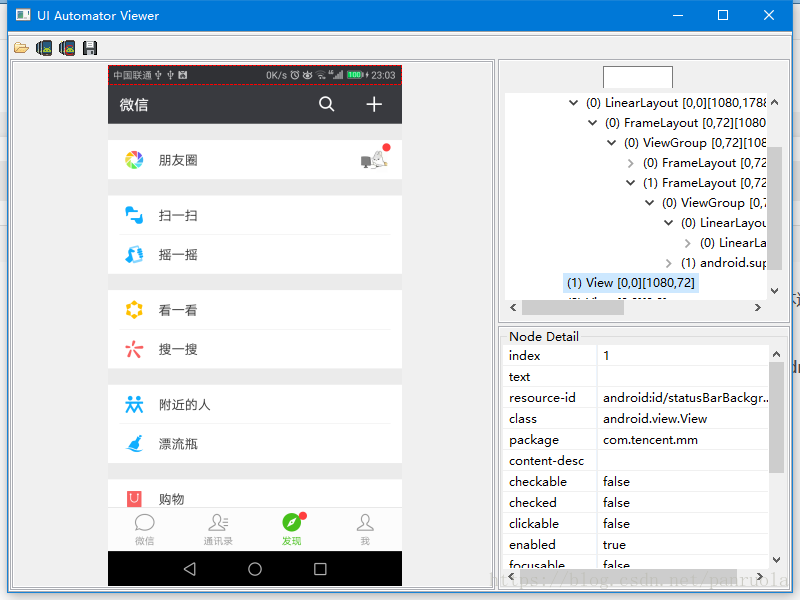Image resolution: width=800 pixels, height=600 pixels.
Task: Click the content-desc property name cell
Action: point(550,461)
